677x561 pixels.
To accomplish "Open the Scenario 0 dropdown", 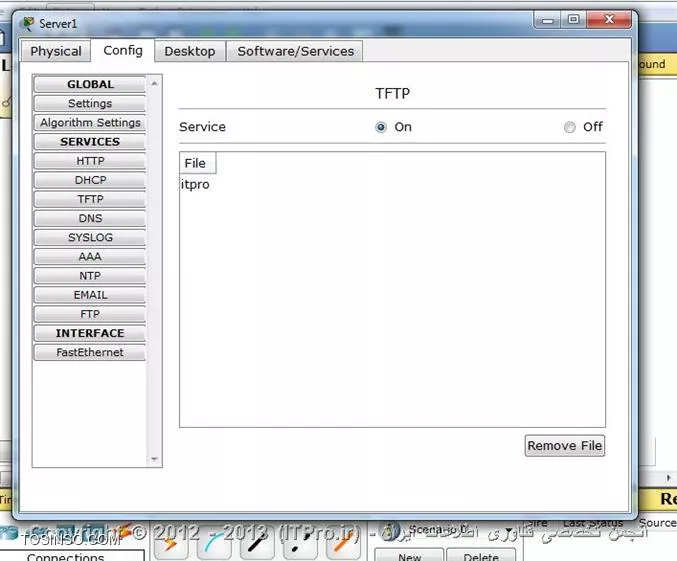I will (x=509, y=530).
